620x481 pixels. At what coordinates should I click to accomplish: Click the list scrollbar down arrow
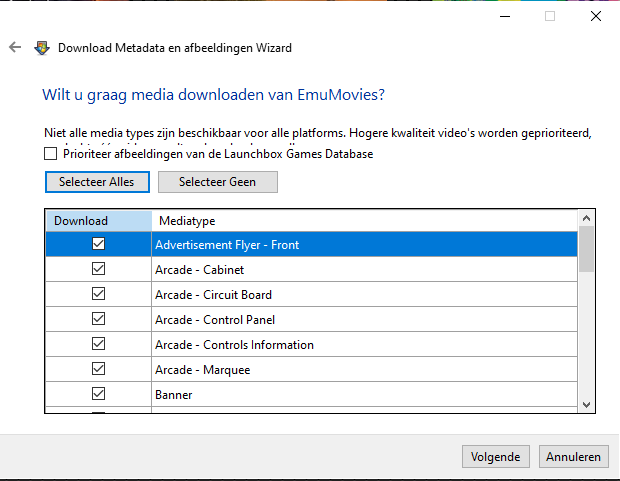587,402
